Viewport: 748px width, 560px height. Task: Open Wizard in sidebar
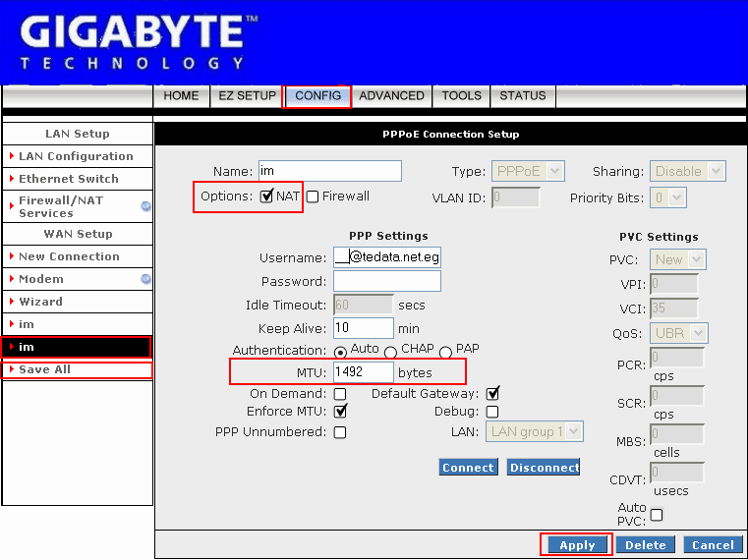click(x=78, y=302)
